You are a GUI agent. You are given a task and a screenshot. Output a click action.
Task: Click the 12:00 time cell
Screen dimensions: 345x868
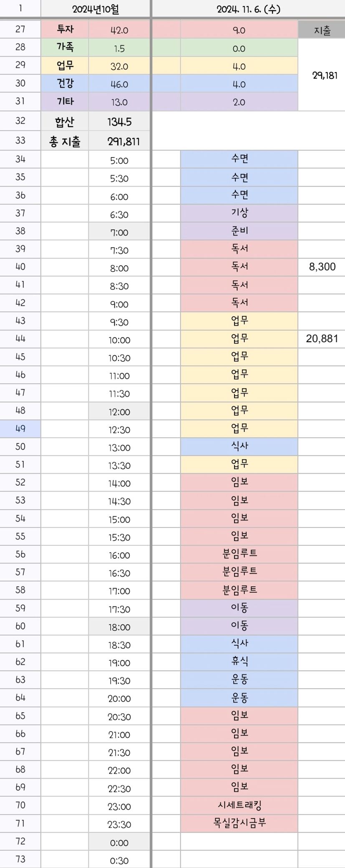[119, 412]
